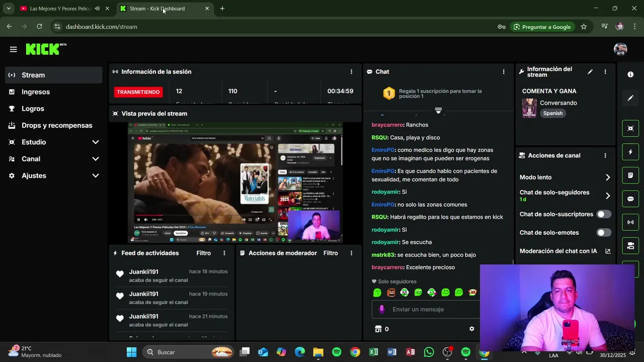
Task: Click the pencil edit icon in right rail
Action: [x=630, y=98]
